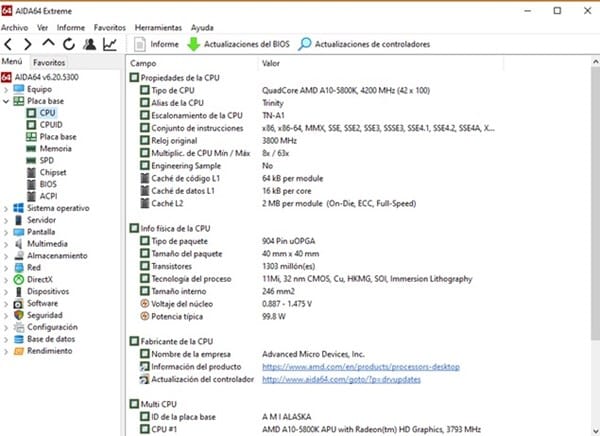Expand the Software tree node
This screenshot has width=600, height=436.
tap(6, 304)
